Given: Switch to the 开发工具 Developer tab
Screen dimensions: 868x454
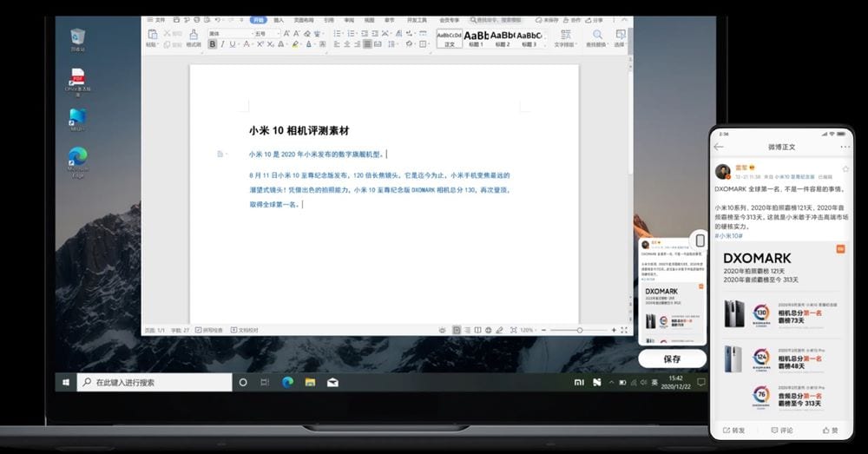Looking at the screenshot, I should point(417,20).
